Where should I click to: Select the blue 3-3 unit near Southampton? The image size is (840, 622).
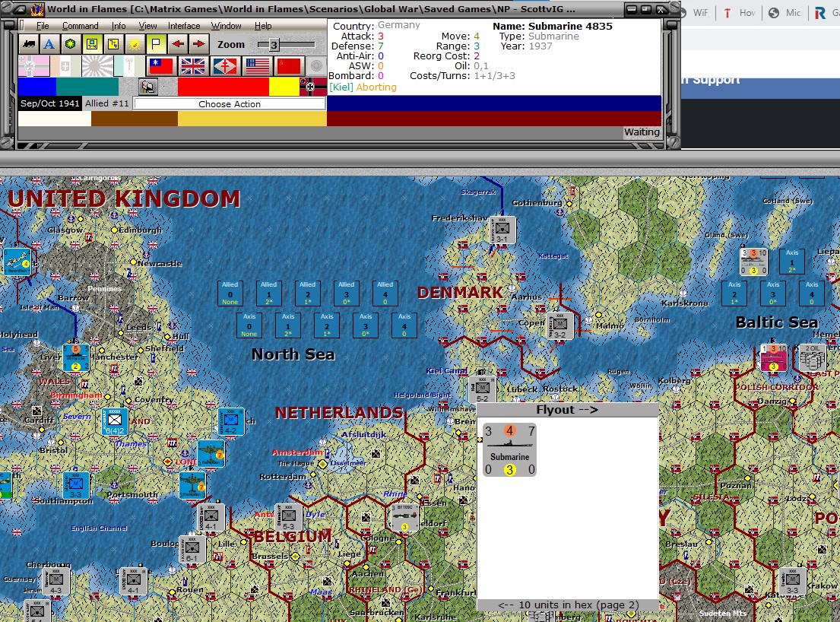point(76,485)
